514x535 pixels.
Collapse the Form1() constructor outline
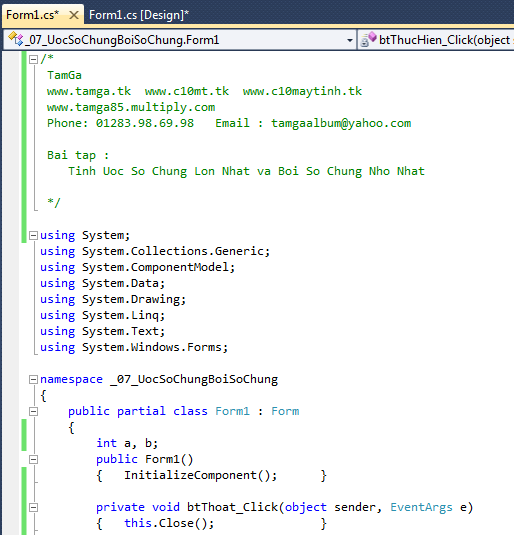coord(33,460)
